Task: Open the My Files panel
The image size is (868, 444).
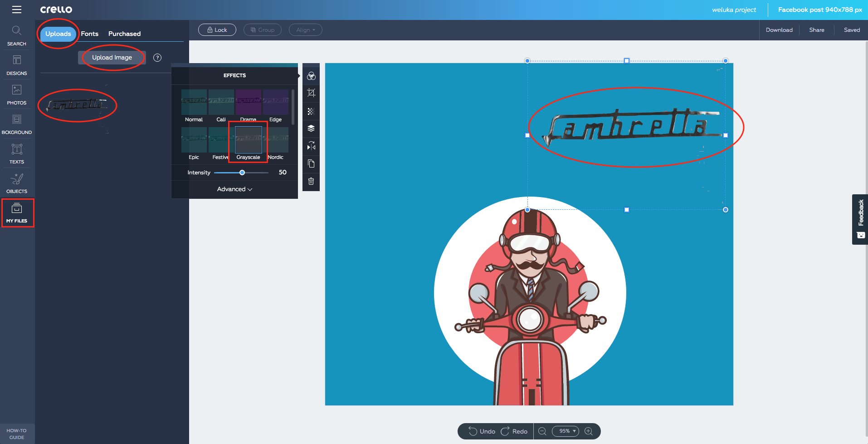Action: point(17,213)
